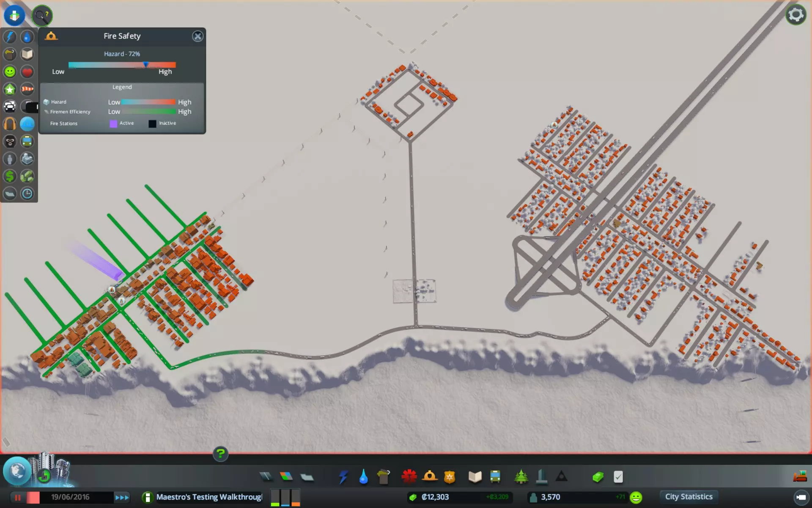Show the Happiness info view
812x508 pixels.
[10, 72]
